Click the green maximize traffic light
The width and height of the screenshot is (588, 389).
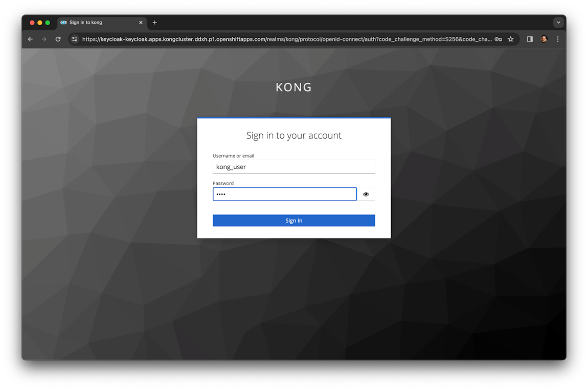[47, 23]
